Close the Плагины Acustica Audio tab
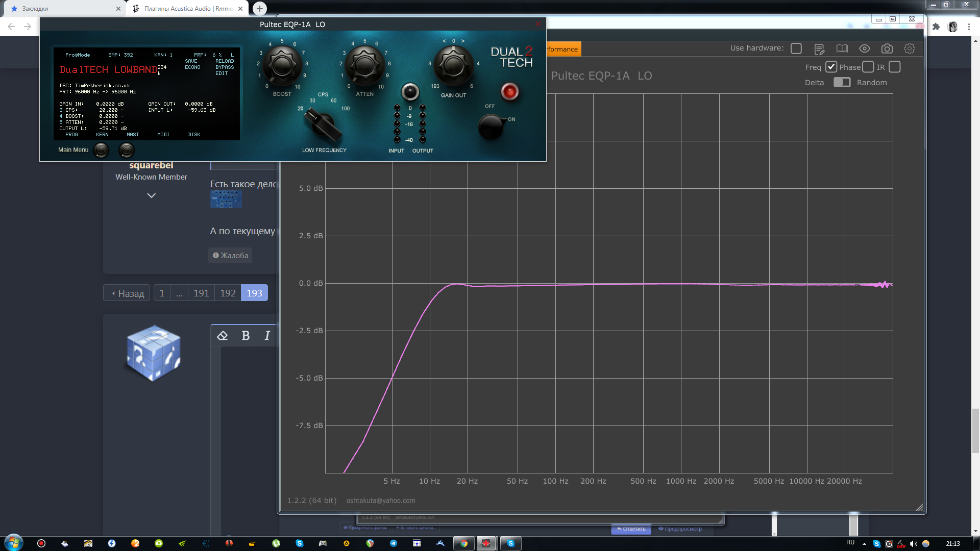Image resolution: width=980 pixels, height=551 pixels. pyautogui.click(x=240, y=9)
